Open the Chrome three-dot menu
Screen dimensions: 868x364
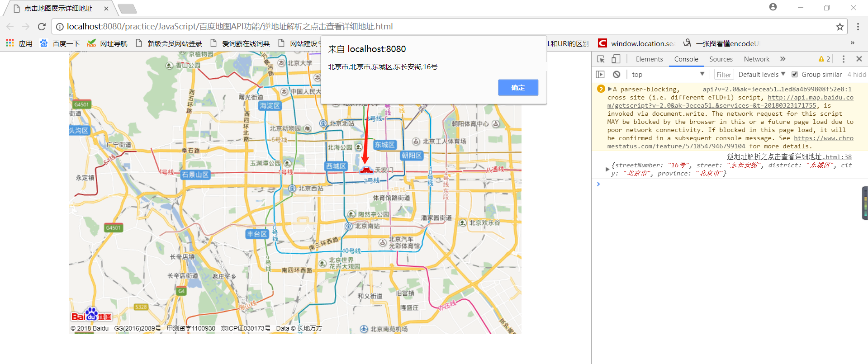[x=858, y=27]
